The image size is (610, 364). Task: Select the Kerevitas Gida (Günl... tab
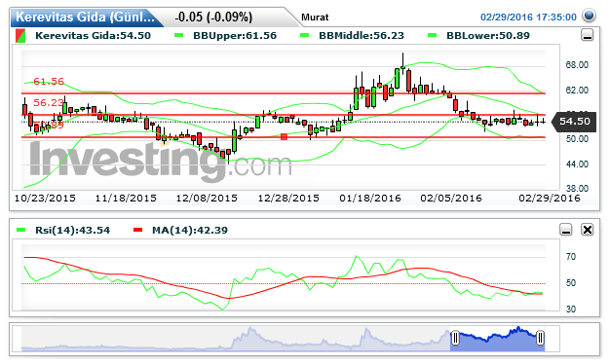coord(85,18)
